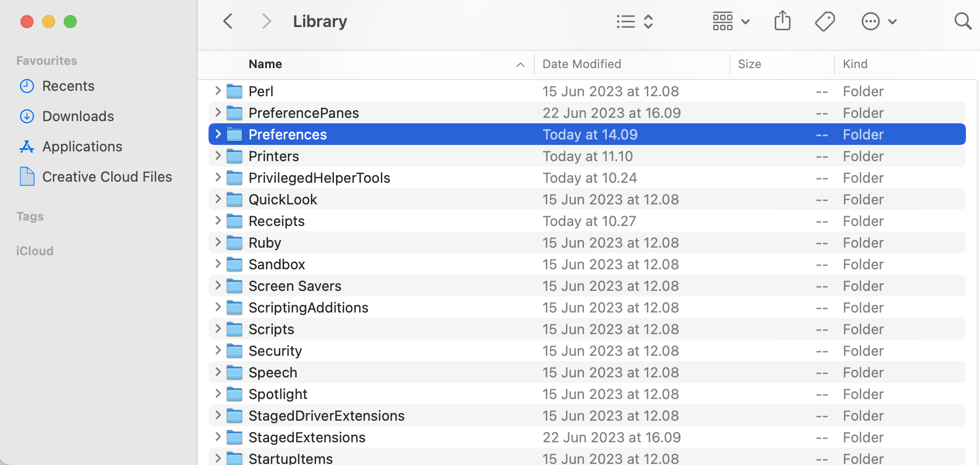The height and width of the screenshot is (465, 980).
Task: Click the PrivilegedHelperTools folder icon
Action: coord(234,178)
